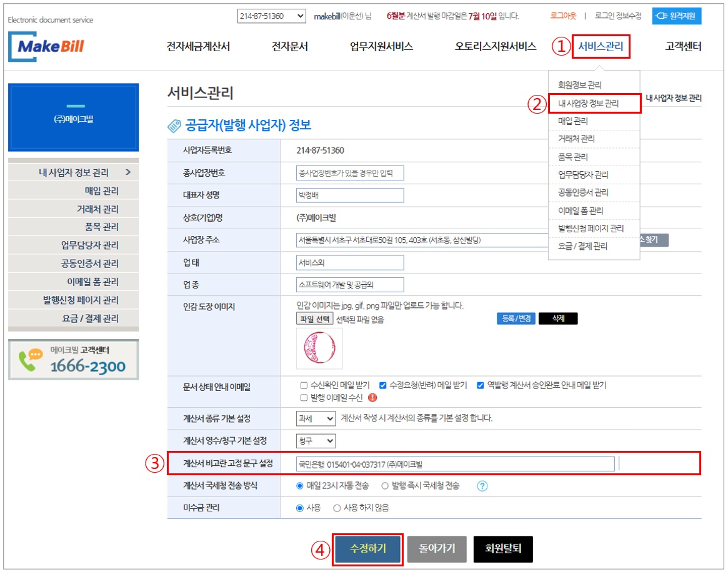The height and width of the screenshot is (572, 728).
Task: Open 오토리스지원서비스 menu
Action: click(x=496, y=46)
